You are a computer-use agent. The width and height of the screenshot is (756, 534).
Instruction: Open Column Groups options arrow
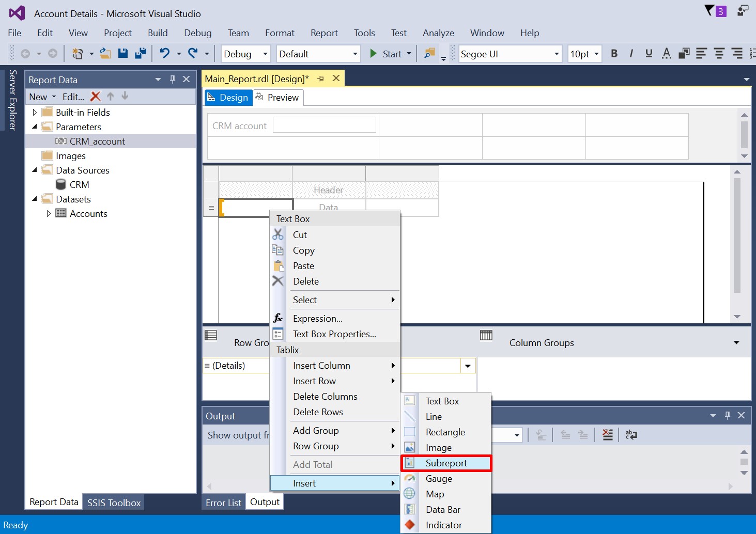click(736, 342)
